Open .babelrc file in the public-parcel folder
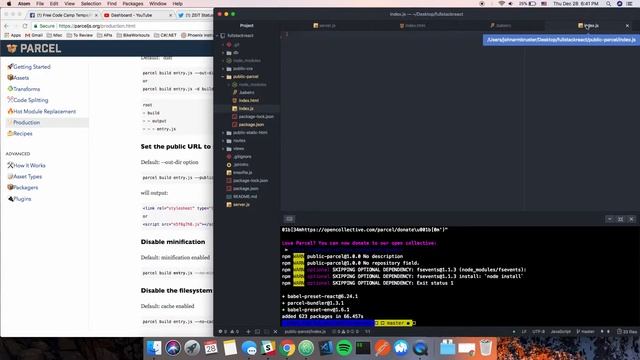This screenshot has width=640, height=360. point(247,92)
